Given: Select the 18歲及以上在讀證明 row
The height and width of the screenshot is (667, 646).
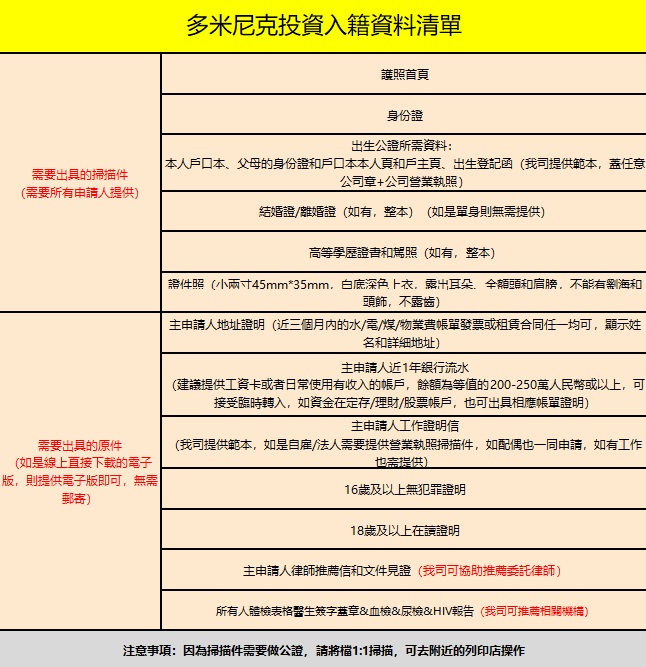Looking at the screenshot, I should pyautogui.click(x=404, y=530).
